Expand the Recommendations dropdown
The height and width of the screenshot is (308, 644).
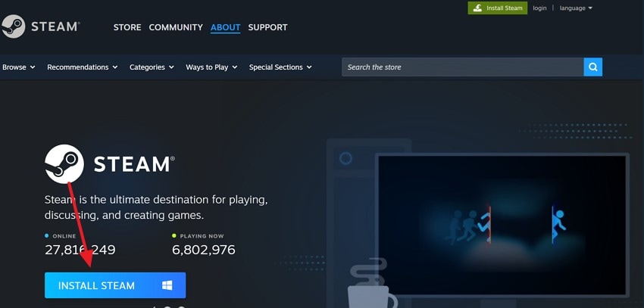click(x=82, y=67)
